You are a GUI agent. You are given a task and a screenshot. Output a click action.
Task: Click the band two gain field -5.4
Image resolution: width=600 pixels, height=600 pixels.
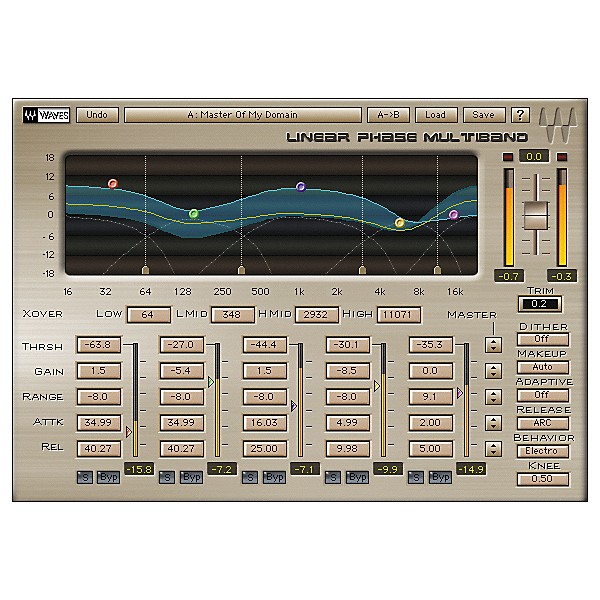tap(181, 371)
